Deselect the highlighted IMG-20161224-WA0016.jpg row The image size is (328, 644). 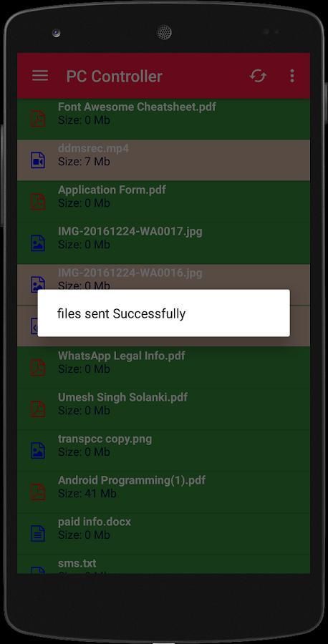click(x=163, y=277)
